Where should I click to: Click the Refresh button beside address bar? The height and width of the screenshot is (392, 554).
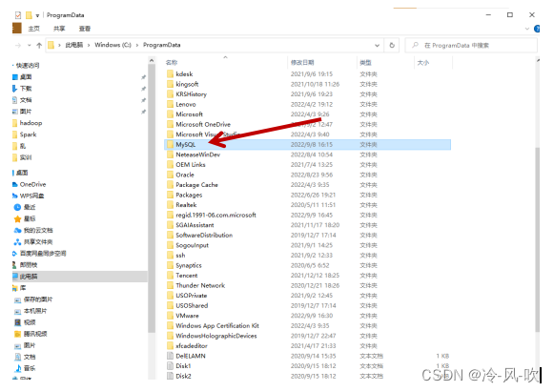pyautogui.click(x=392, y=45)
